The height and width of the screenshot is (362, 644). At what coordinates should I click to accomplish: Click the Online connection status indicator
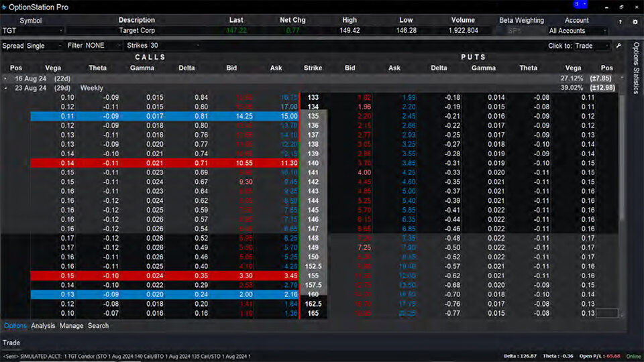coord(633,356)
